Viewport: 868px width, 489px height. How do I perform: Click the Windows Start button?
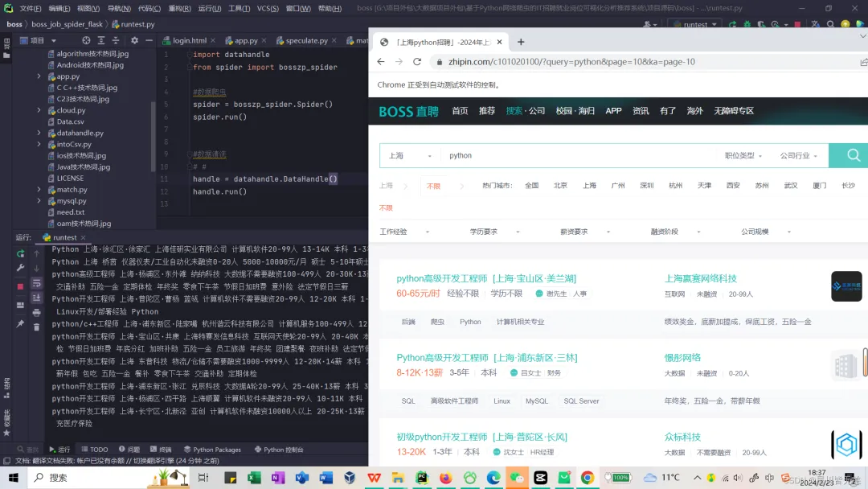pos(13,478)
